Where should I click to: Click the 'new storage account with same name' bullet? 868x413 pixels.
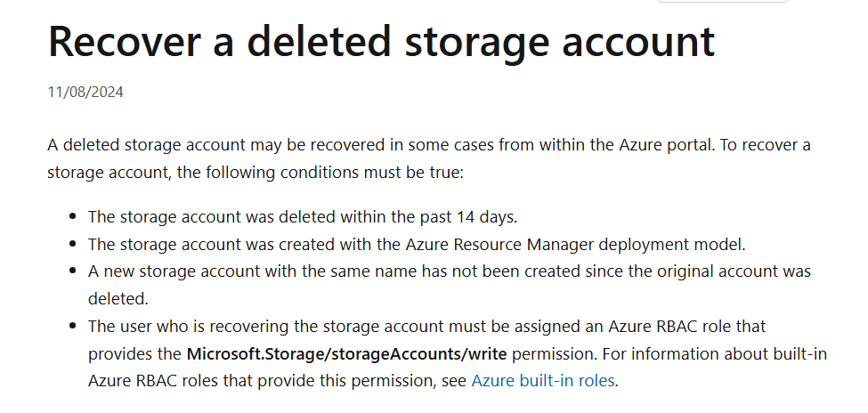[x=449, y=285]
